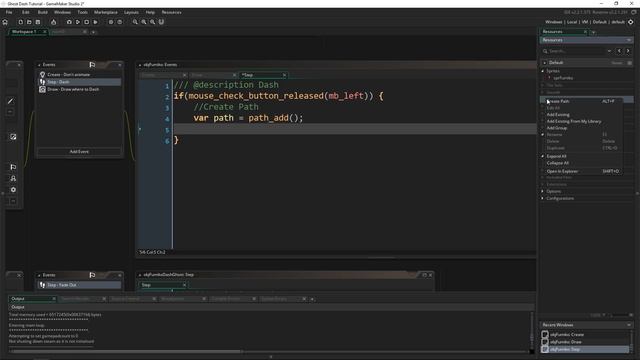Open the Edit menu
Image resolution: width=640 pixels, height=360 pixels.
pos(25,12)
